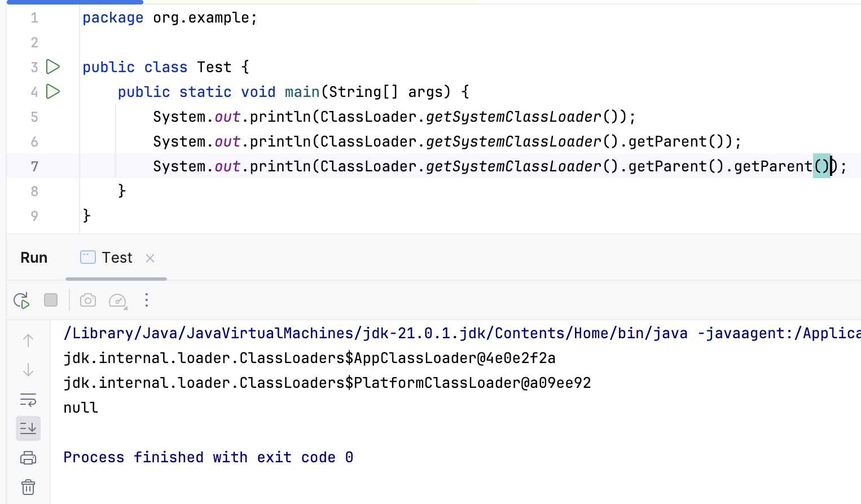The width and height of the screenshot is (861, 504).
Task: Click closing brace on line 9
Action: click(86, 216)
